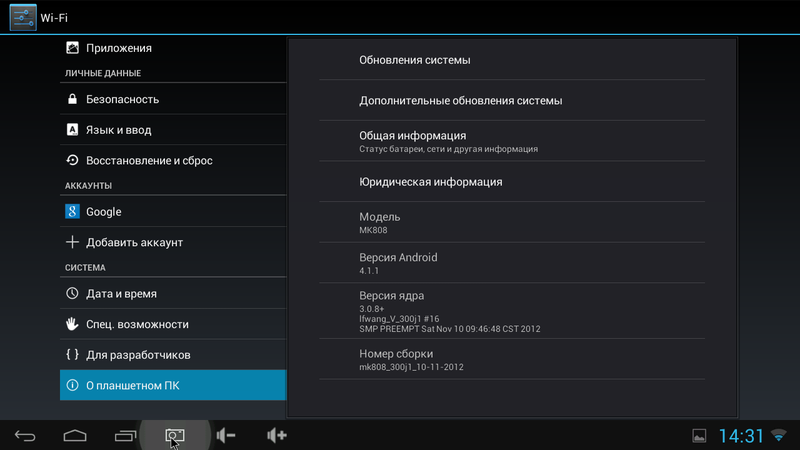
Task: Select the Google account entry
Action: point(173,211)
